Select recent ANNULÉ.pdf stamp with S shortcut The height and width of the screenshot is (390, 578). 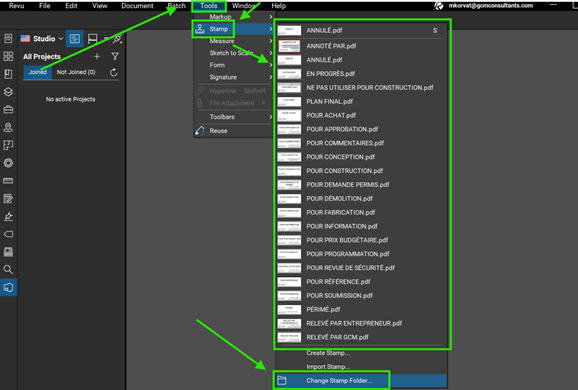point(360,30)
